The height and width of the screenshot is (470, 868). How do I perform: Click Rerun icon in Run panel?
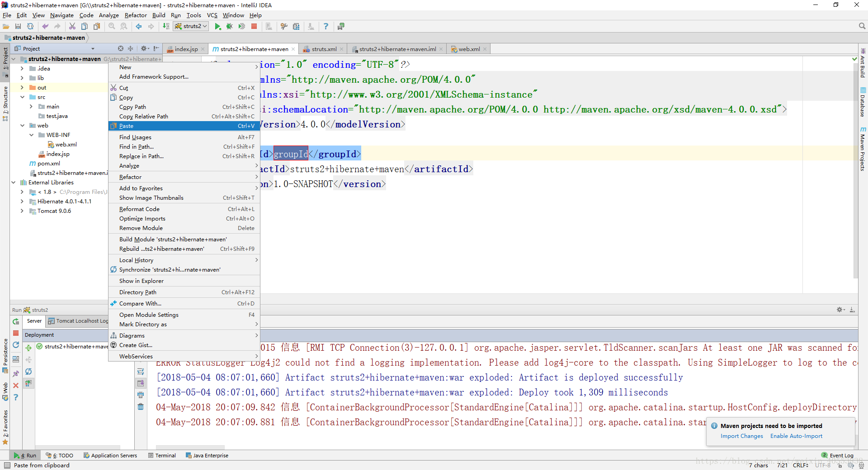coord(16,321)
